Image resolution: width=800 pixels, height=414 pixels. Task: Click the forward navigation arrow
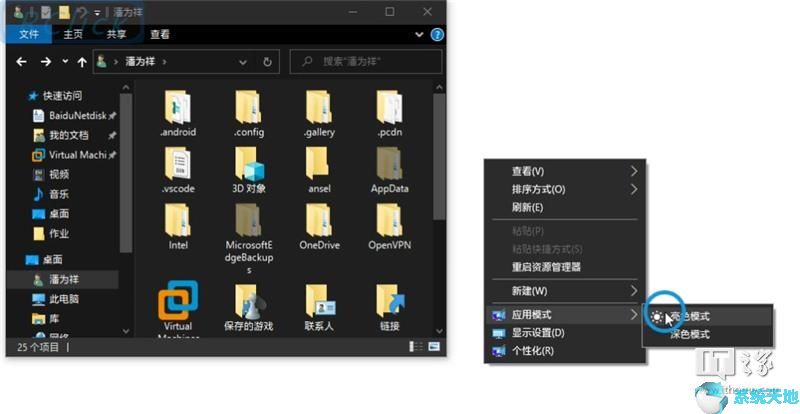pyautogui.click(x=45, y=62)
